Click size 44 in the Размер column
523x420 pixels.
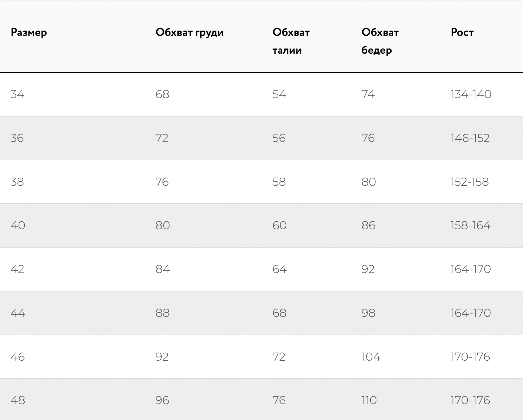18,313
